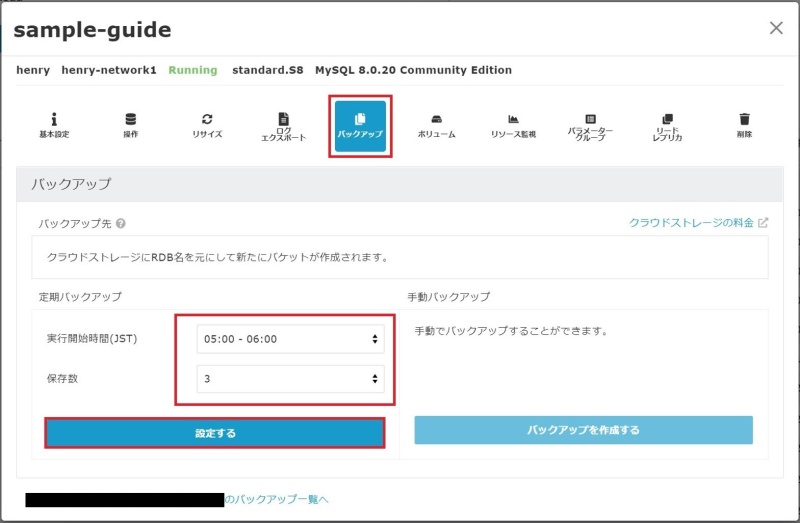The image size is (800, 523).
Task: Expand the 保存数 dropdown showing 3
Action: [290, 379]
